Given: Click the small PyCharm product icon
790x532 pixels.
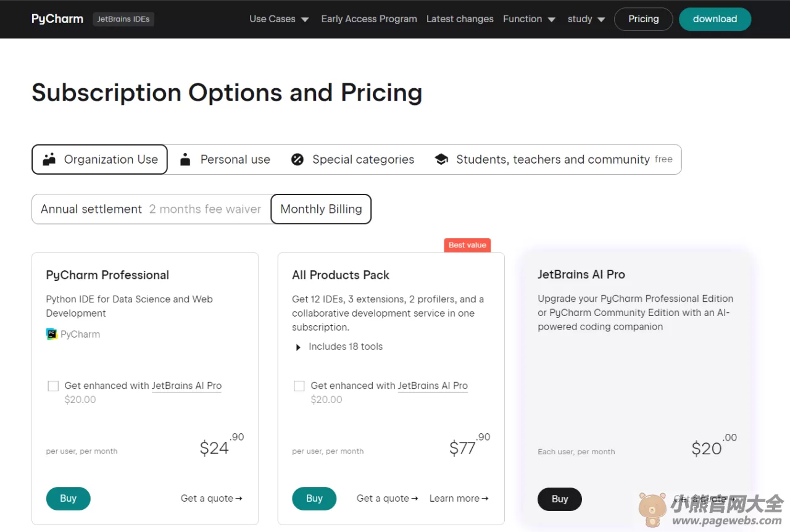Looking at the screenshot, I should point(52,334).
